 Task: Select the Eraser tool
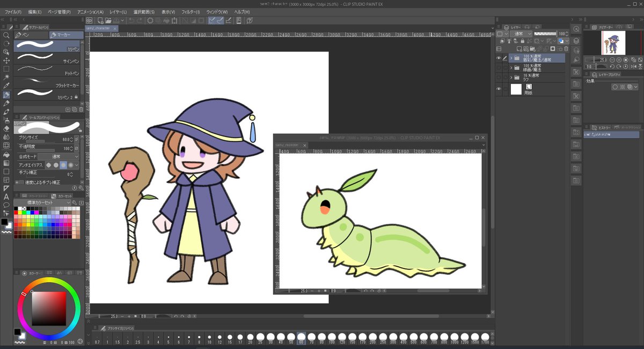[6, 129]
